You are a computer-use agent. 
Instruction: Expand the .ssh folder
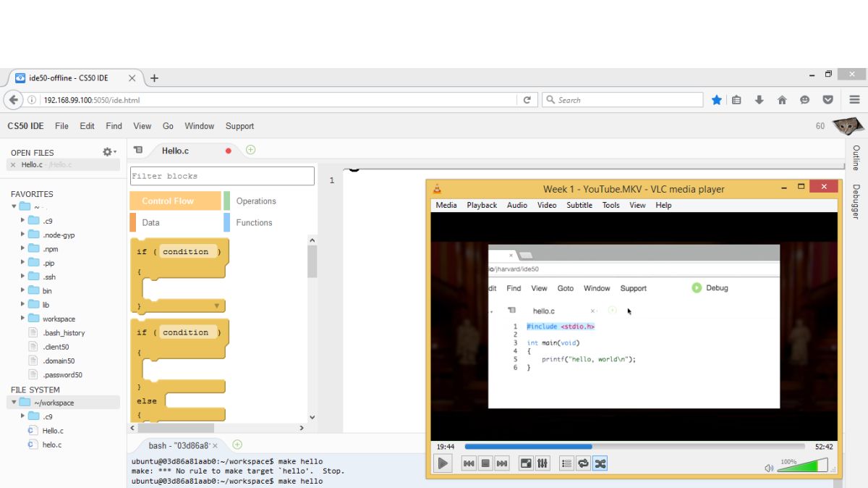tap(22, 277)
